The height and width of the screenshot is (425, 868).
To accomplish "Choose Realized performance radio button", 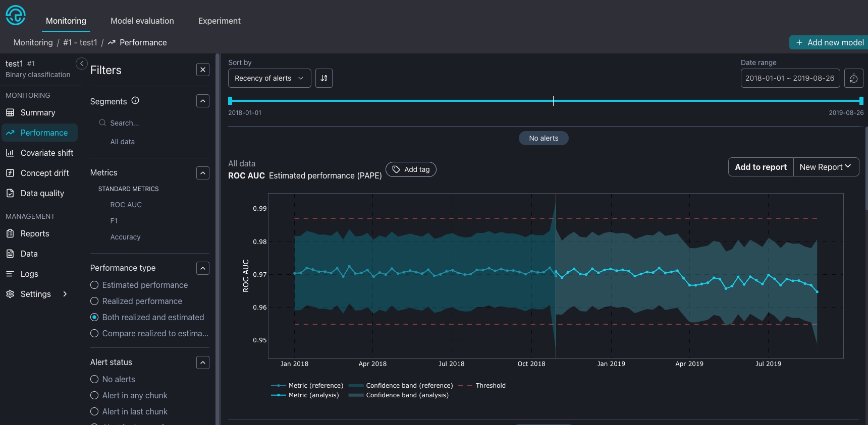I will pos(94,301).
